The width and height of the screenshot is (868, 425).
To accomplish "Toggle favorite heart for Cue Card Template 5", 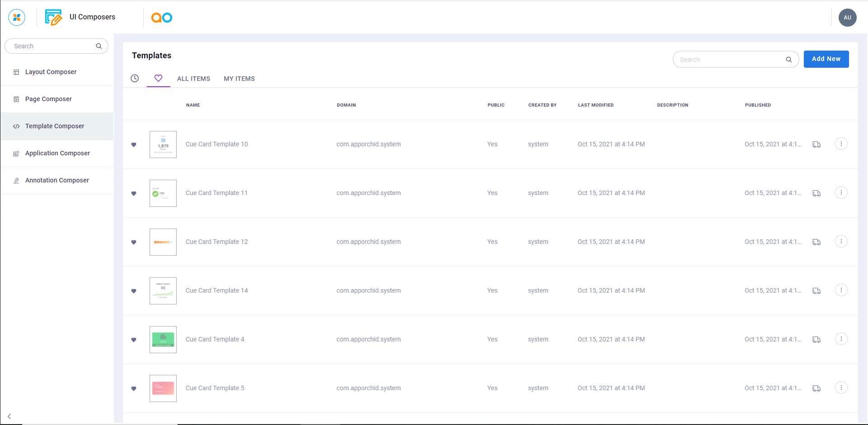I will [134, 389].
